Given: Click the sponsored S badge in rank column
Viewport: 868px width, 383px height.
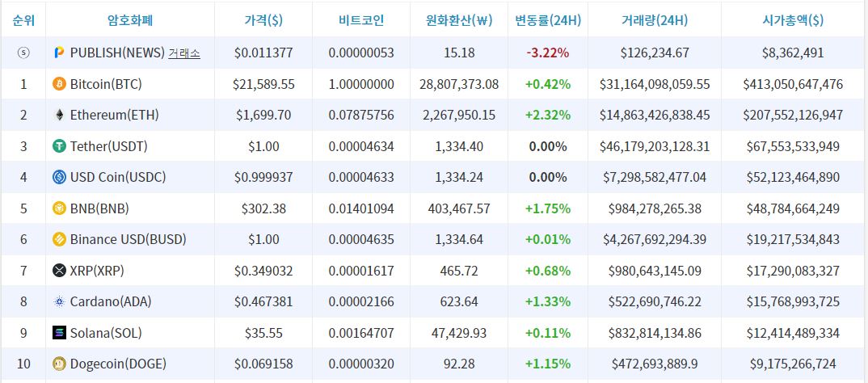Looking at the screenshot, I should click(23, 53).
